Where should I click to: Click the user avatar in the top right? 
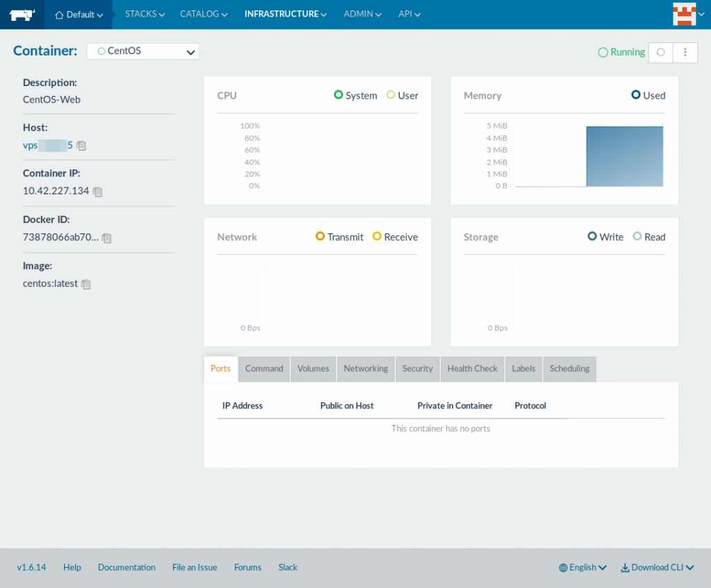[x=686, y=14]
